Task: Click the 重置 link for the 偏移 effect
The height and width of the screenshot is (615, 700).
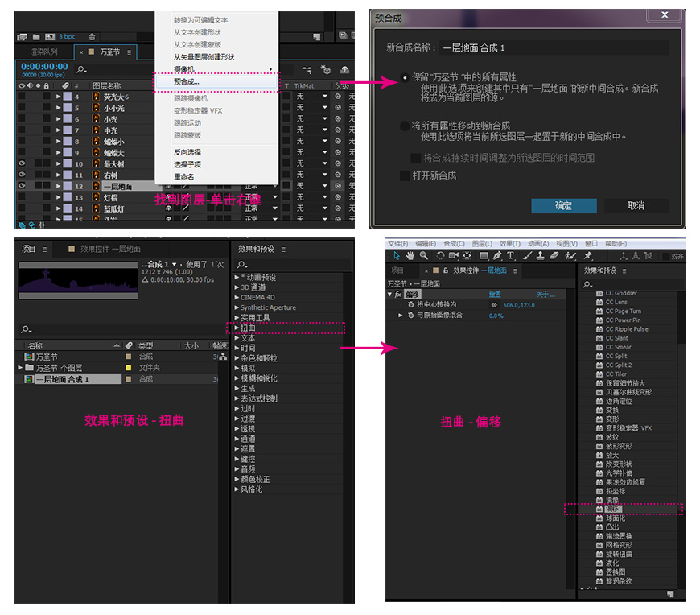Action: pyautogui.click(x=495, y=295)
